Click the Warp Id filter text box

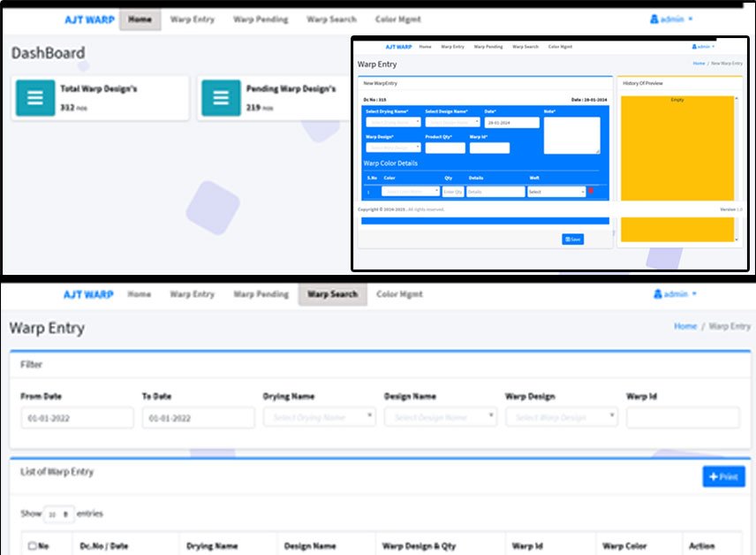click(x=683, y=418)
